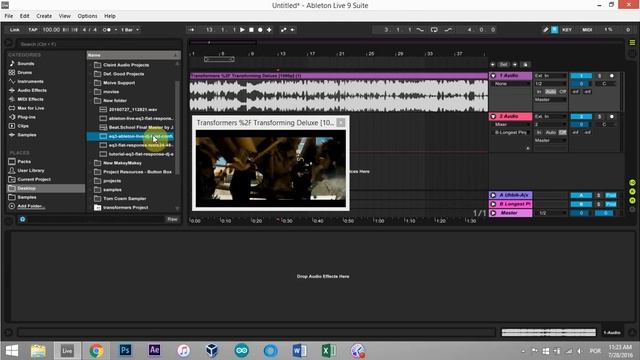Select Max for Live category
640x360 pixels.
click(x=31, y=108)
